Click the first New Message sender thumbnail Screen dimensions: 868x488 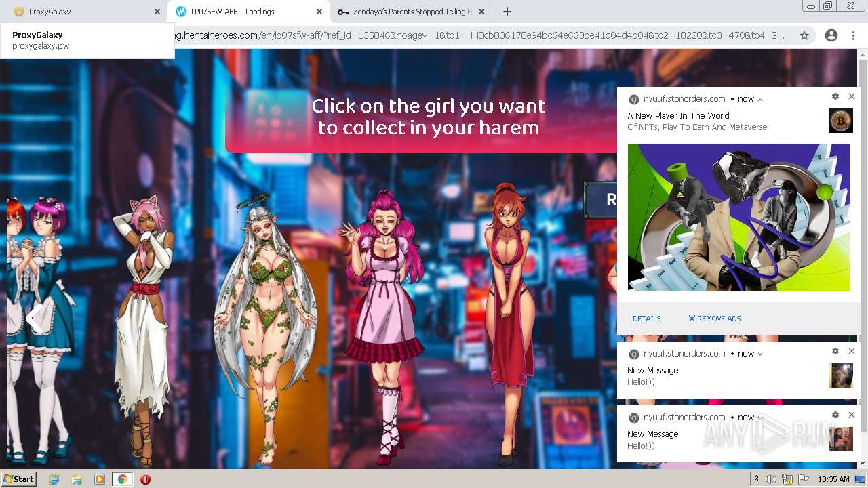tap(841, 375)
